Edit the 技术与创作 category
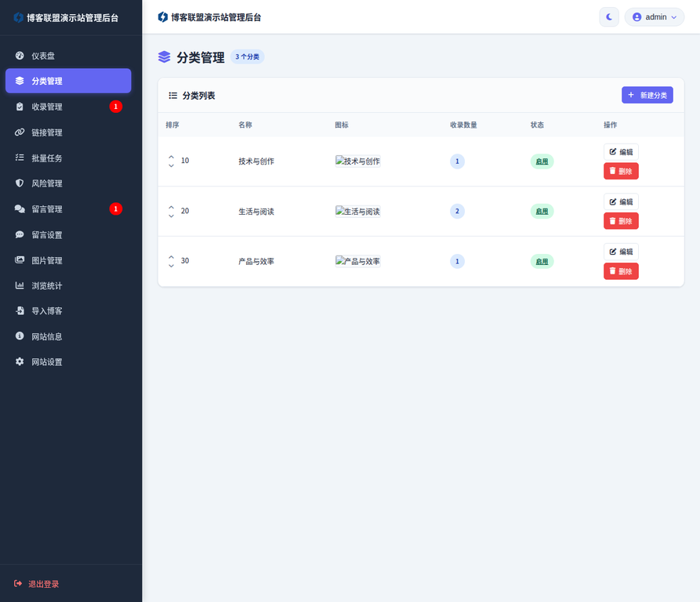The image size is (700, 602). [621, 152]
